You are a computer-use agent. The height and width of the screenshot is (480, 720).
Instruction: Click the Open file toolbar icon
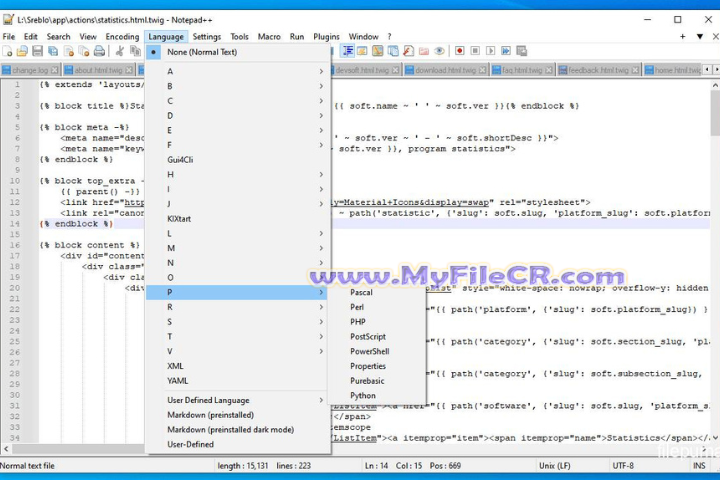pos(22,51)
